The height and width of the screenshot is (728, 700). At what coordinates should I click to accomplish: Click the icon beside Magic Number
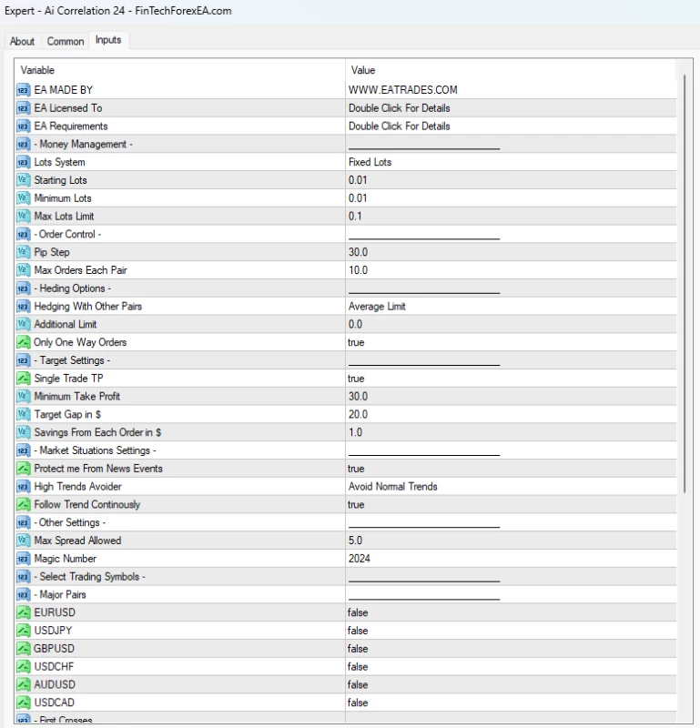[x=24, y=559]
